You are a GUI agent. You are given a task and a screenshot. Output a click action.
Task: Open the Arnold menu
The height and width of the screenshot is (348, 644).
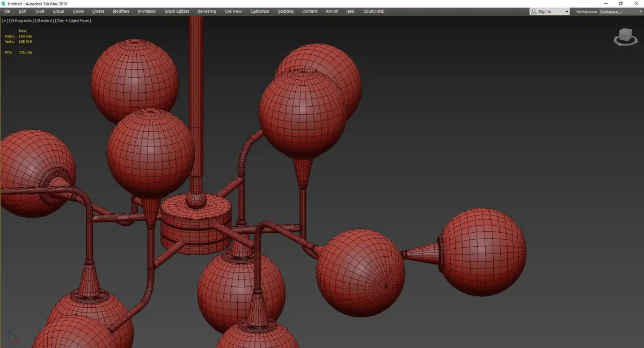click(x=332, y=11)
